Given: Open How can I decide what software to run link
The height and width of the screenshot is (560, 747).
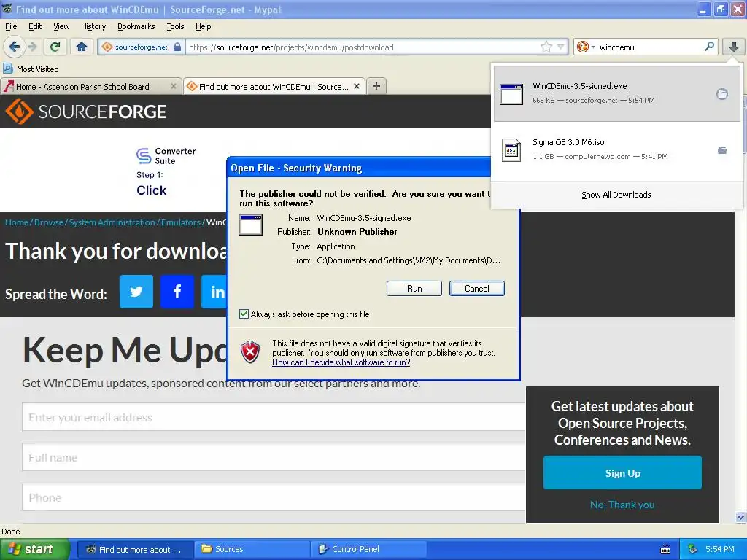Looking at the screenshot, I should coord(341,362).
